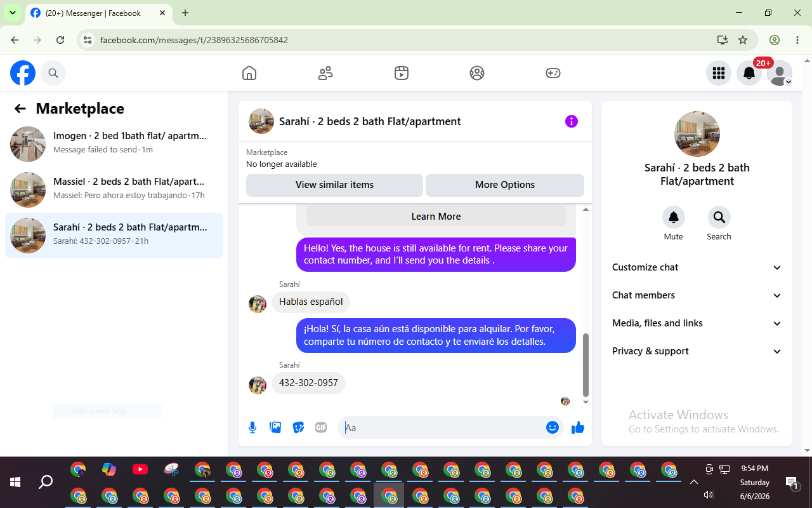Screen dimensions: 812x508
Task: Open the Chrome profile icon
Action: pos(775,40)
